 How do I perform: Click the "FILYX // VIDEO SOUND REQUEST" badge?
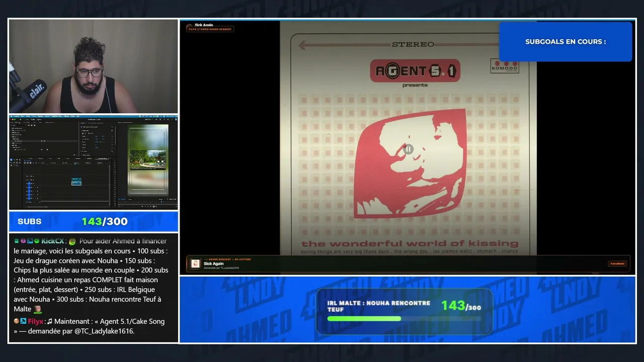click(x=210, y=29)
